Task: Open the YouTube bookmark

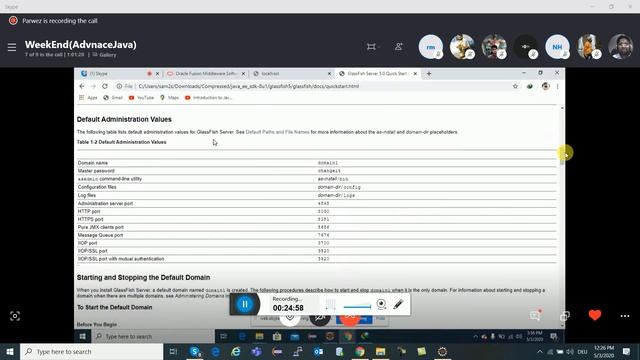Action: point(141,98)
